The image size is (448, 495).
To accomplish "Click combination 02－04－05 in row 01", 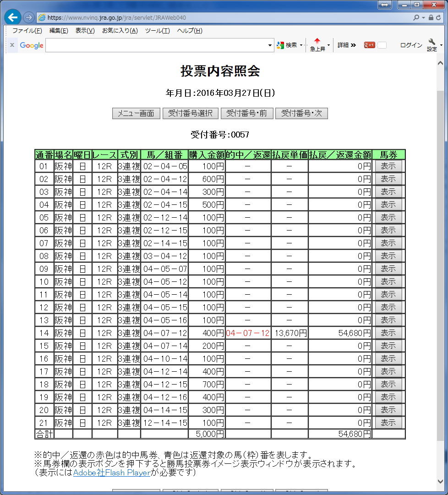I will 165,166.
